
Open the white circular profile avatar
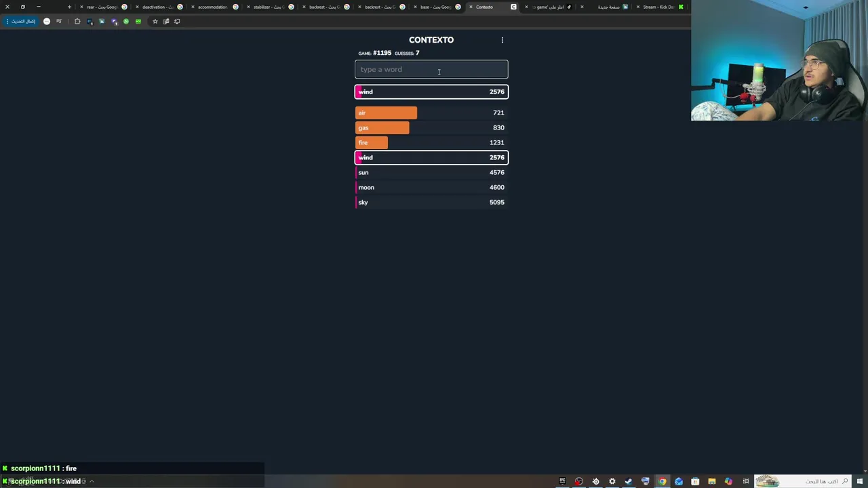pos(47,21)
